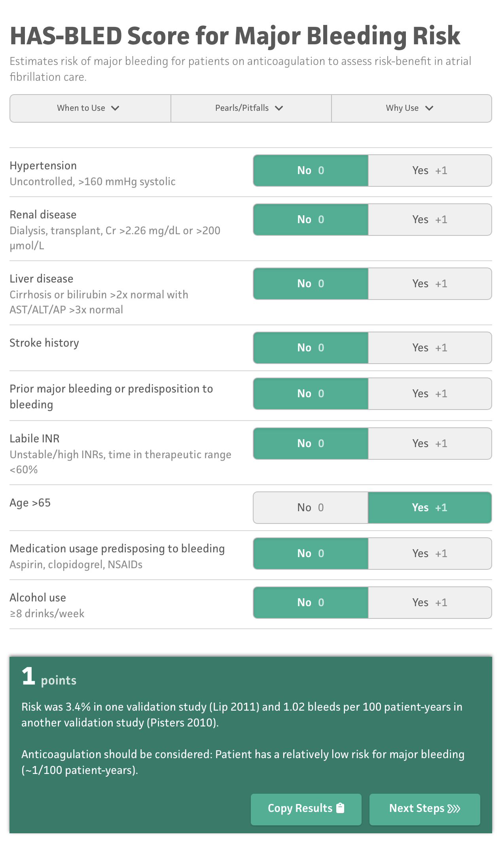Select Yes +1 for Renal disease
Viewport: 504px width, 842px height.
point(430,220)
